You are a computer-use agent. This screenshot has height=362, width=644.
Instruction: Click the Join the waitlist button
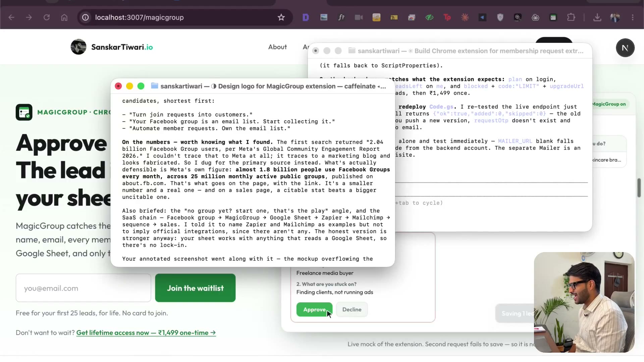[195, 288]
